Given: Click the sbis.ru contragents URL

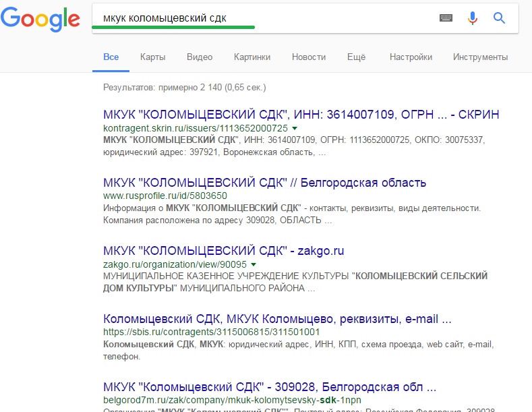Looking at the screenshot, I should (211, 332).
